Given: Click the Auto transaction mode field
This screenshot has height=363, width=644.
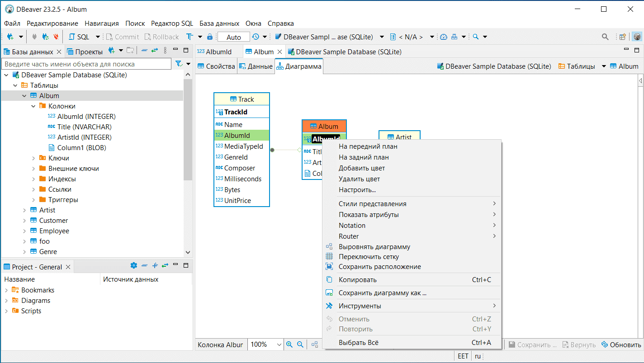Looking at the screenshot, I should point(234,37).
